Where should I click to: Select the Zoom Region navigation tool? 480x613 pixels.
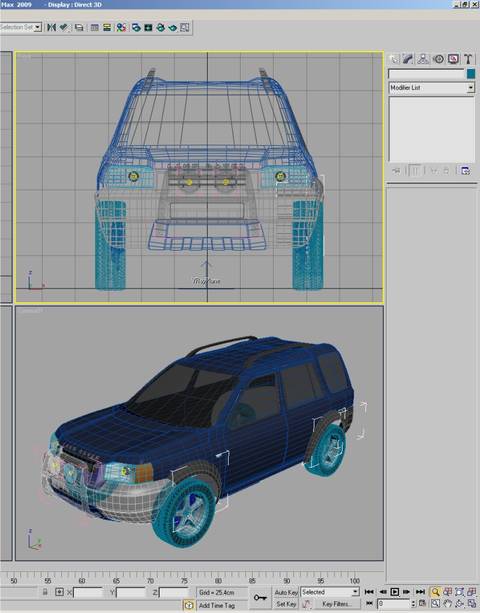(435, 604)
